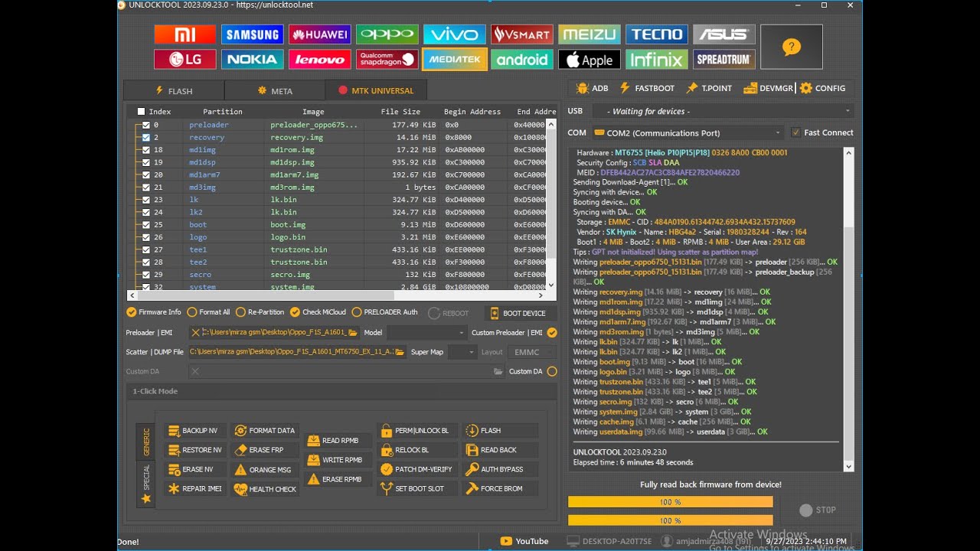Screen dimensions: 980x551
Task: Open the Layout EMMC dropdown
Action: [x=533, y=352]
